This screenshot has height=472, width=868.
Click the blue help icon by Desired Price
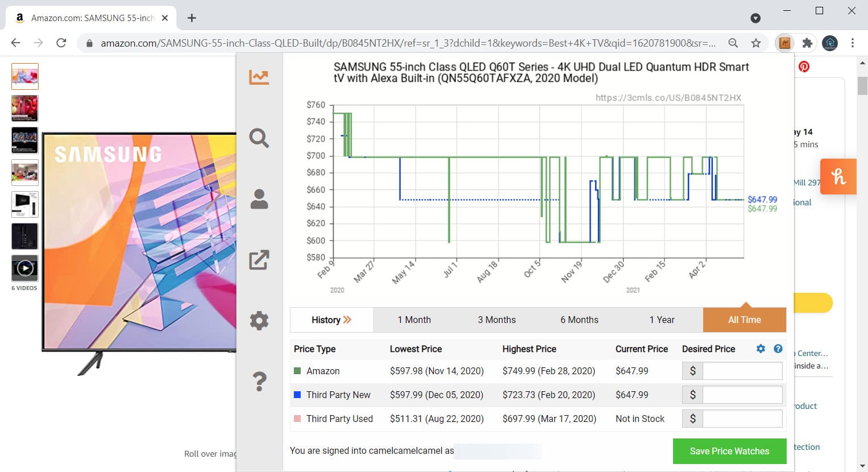(778, 349)
